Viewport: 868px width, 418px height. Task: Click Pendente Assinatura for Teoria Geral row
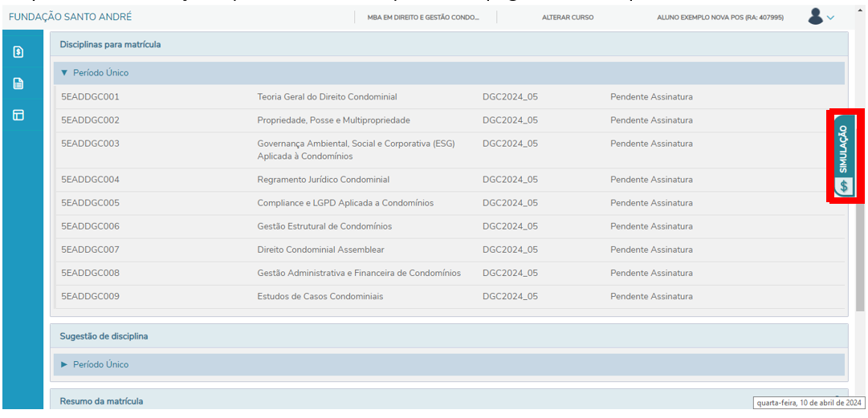pyautogui.click(x=651, y=97)
